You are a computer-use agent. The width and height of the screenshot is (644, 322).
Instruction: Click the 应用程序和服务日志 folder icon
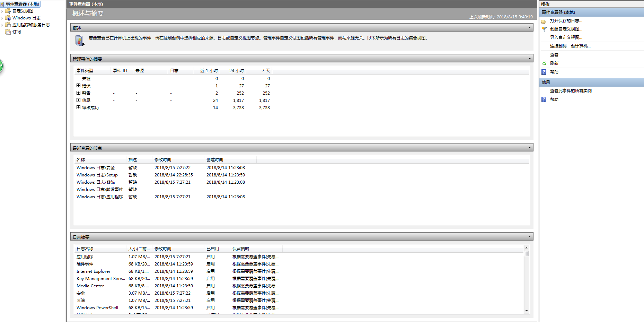pyautogui.click(x=8, y=25)
